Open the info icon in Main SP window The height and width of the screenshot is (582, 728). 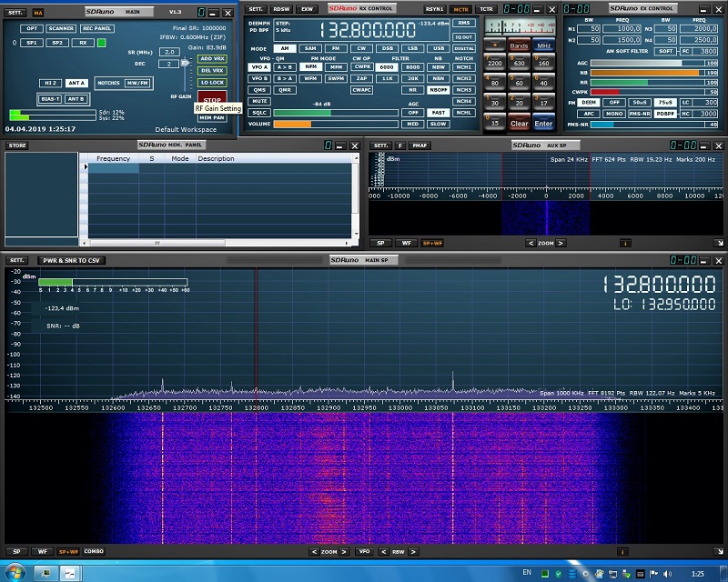[x=622, y=552]
